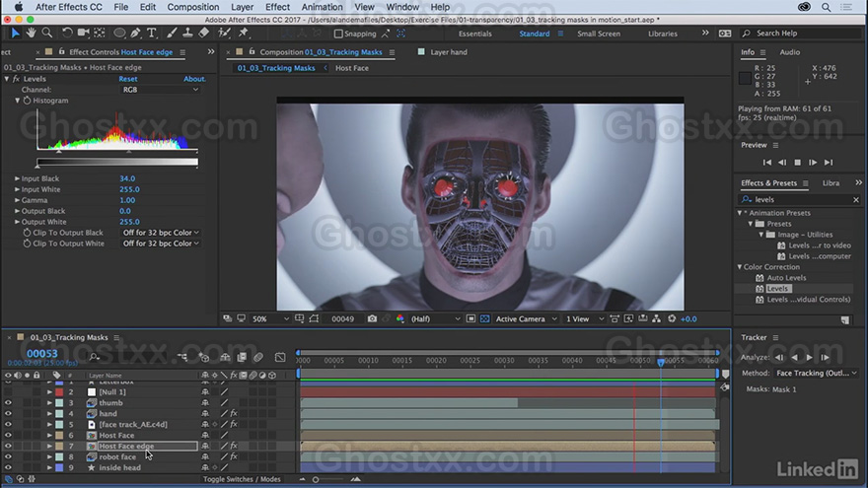
Task: Click About link for Levels
Action: pos(194,79)
